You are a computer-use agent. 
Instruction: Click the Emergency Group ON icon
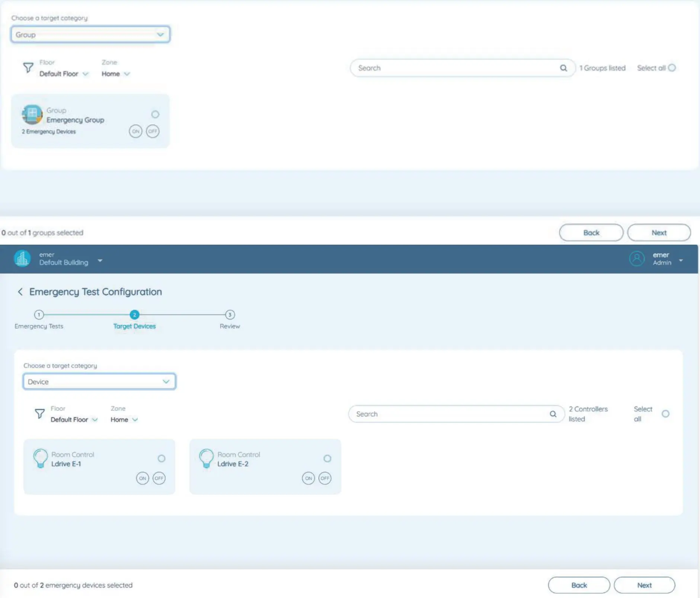[x=135, y=131]
